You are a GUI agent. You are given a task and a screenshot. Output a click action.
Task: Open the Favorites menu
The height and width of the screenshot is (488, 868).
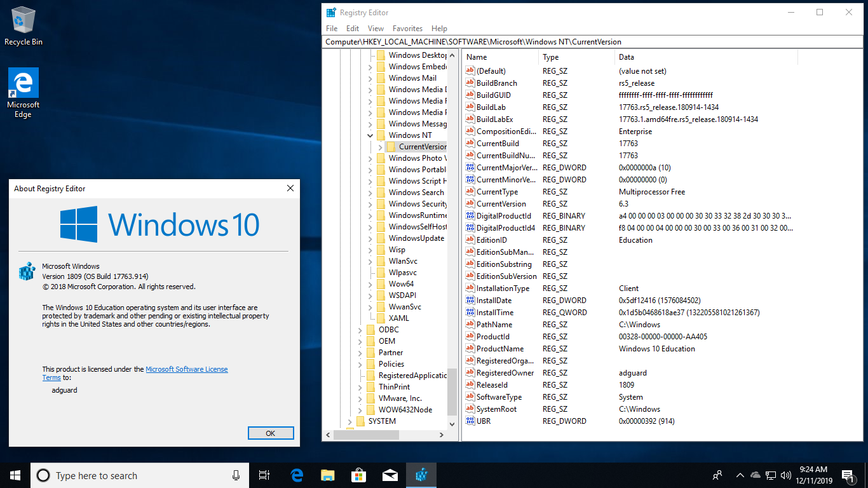[407, 29]
